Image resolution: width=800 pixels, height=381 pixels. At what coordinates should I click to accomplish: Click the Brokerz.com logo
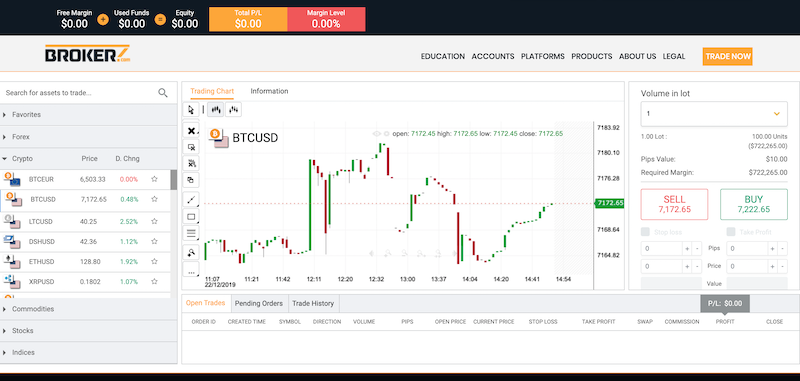(x=87, y=54)
